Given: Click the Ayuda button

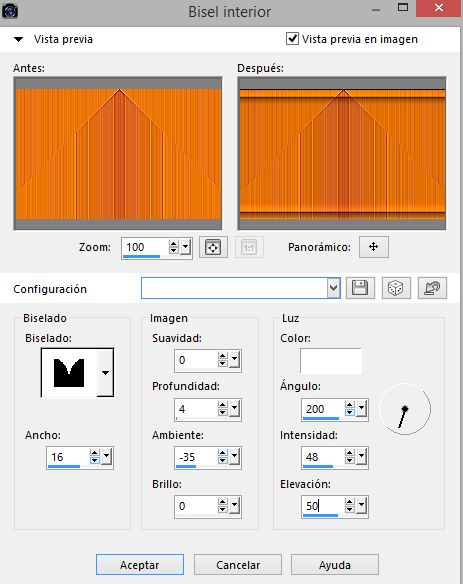Looking at the screenshot, I should [x=334, y=565].
